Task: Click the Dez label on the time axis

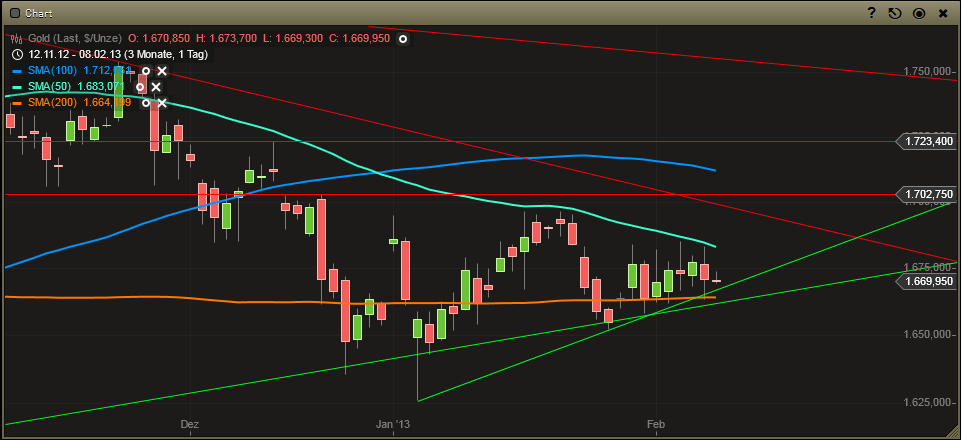Action: [x=190, y=424]
